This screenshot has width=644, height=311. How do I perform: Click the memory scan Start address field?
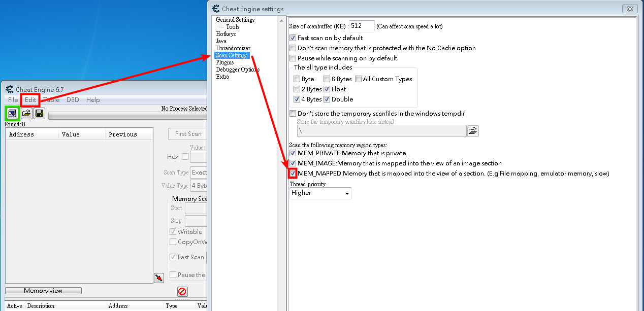point(196,208)
